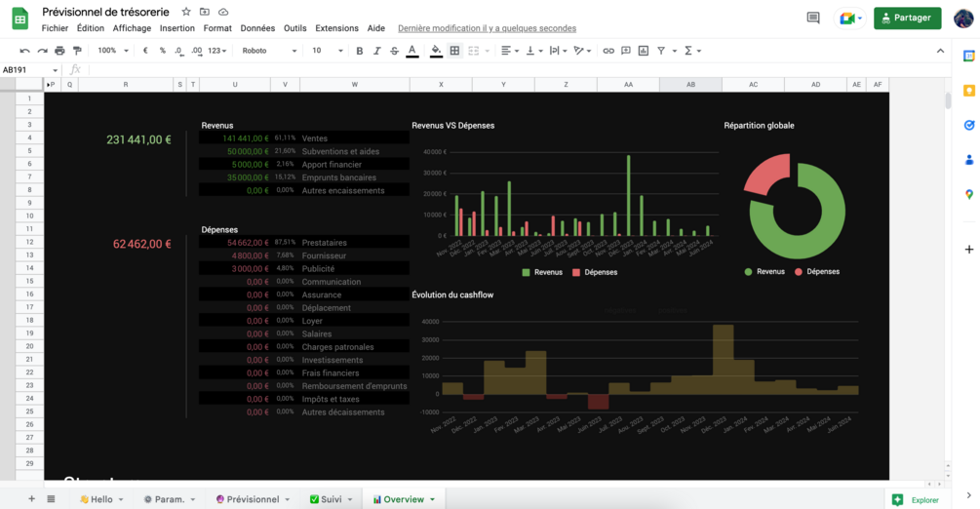Image resolution: width=980 pixels, height=509 pixels.
Task: Toggle bold formatting
Action: pos(360,51)
